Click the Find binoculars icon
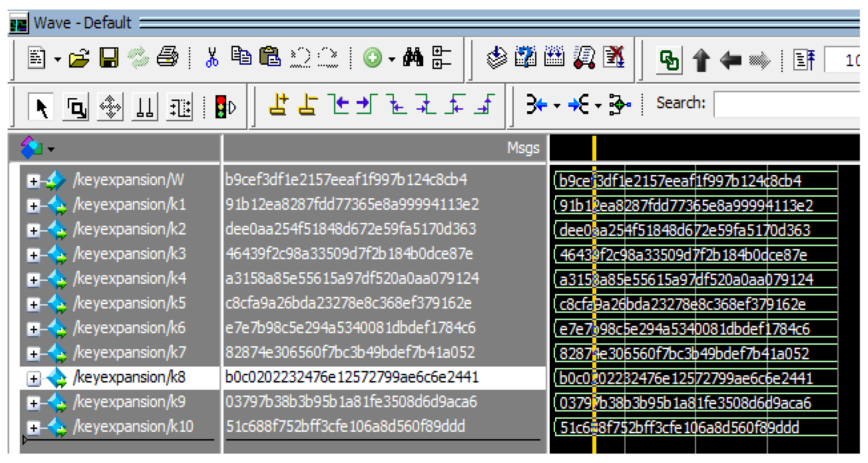Viewport: 868px width, 463px height. 413,57
